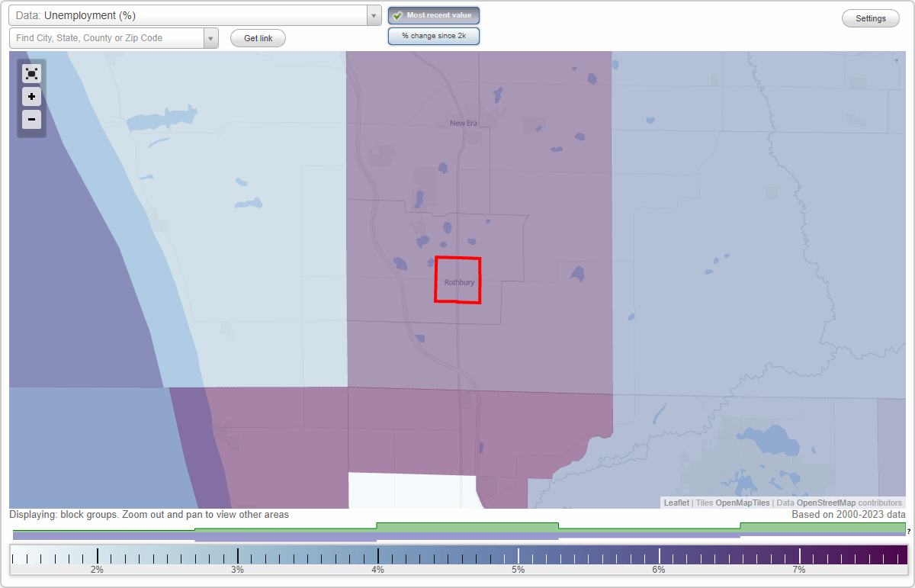
Task: Select the red-outlined Rothbury area
Action: (x=457, y=281)
